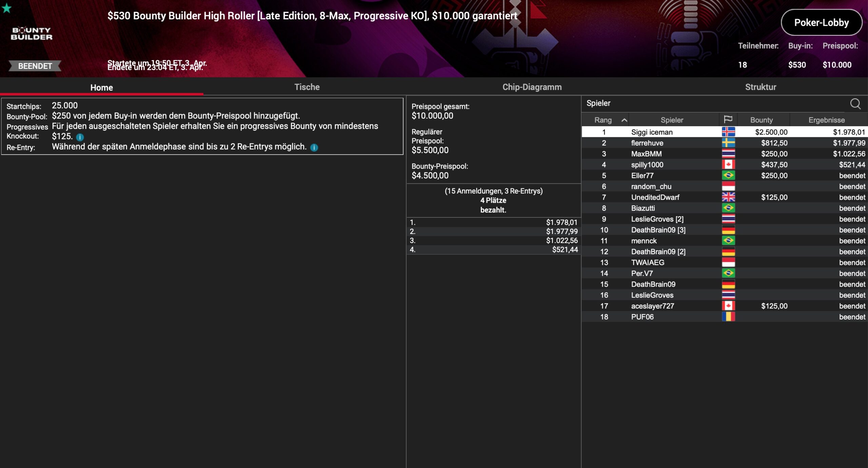Open the Chip-Diagramm tab

pos(532,87)
